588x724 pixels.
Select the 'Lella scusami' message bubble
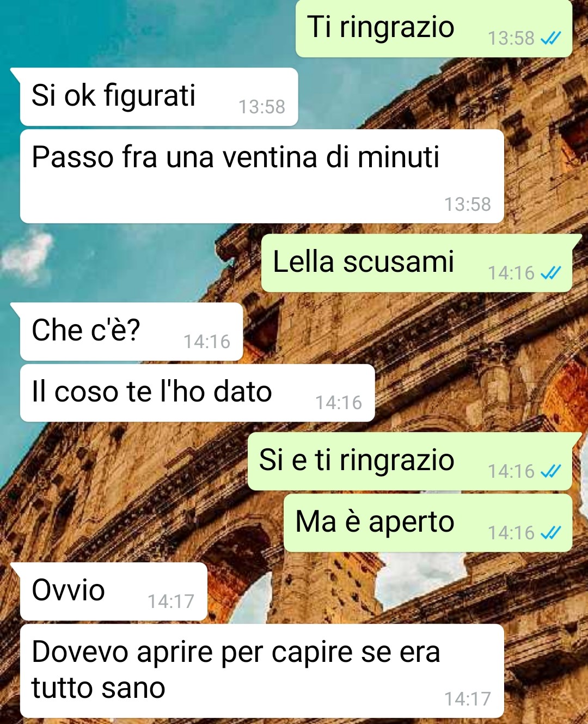tap(417, 263)
